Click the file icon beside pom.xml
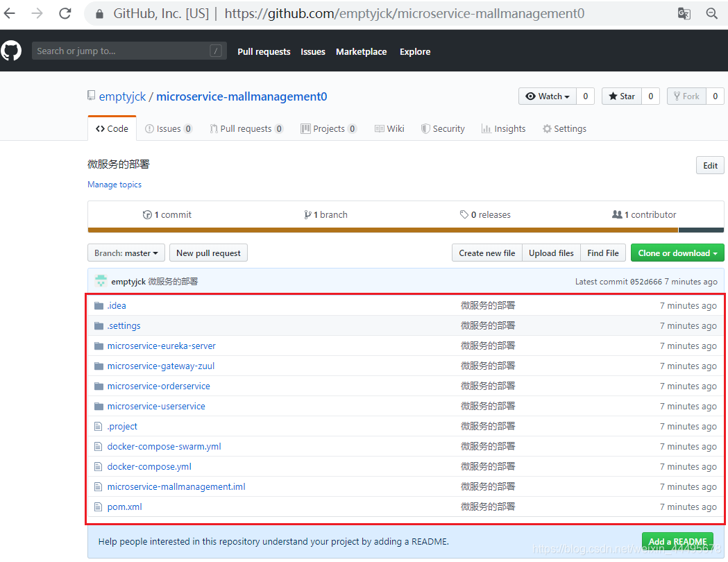728x562 pixels. click(98, 506)
